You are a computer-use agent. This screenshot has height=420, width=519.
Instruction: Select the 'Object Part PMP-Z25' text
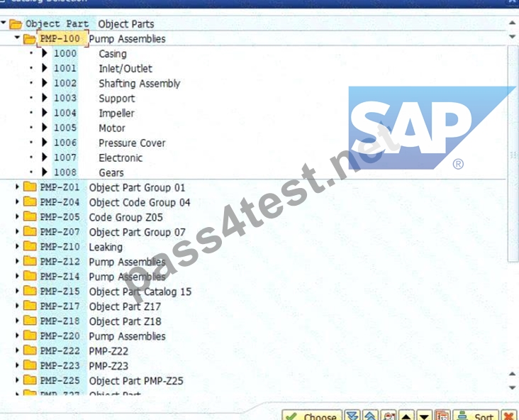click(x=136, y=380)
